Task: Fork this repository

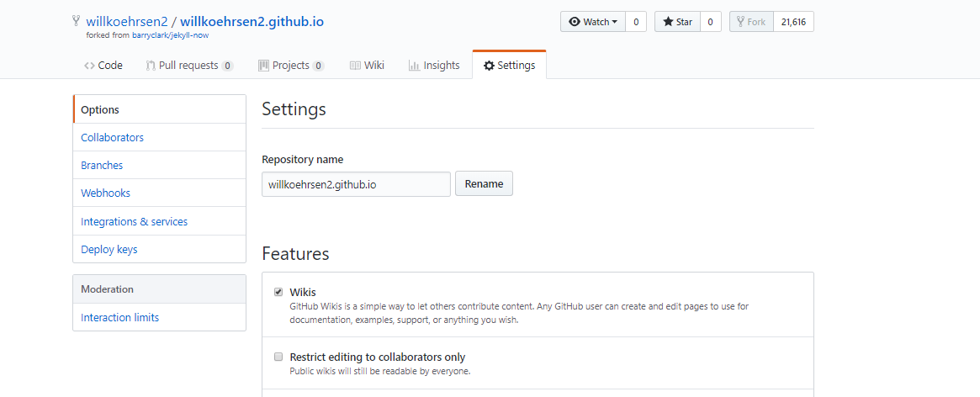Action: [750, 22]
